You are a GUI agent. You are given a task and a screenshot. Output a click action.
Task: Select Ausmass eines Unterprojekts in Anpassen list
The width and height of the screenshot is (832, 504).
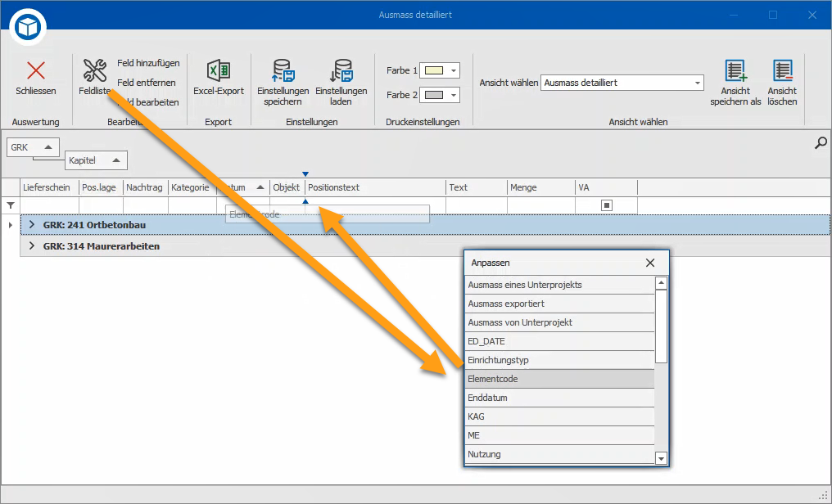[x=560, y=285]
